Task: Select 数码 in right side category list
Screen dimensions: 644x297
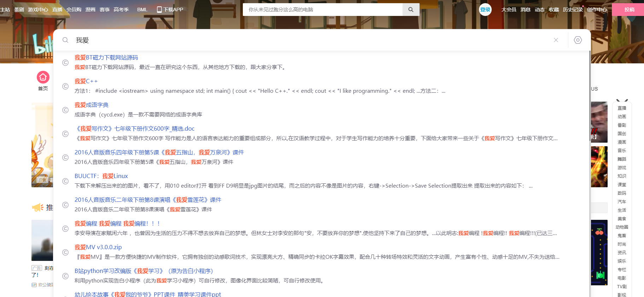Action: point(622,193)
